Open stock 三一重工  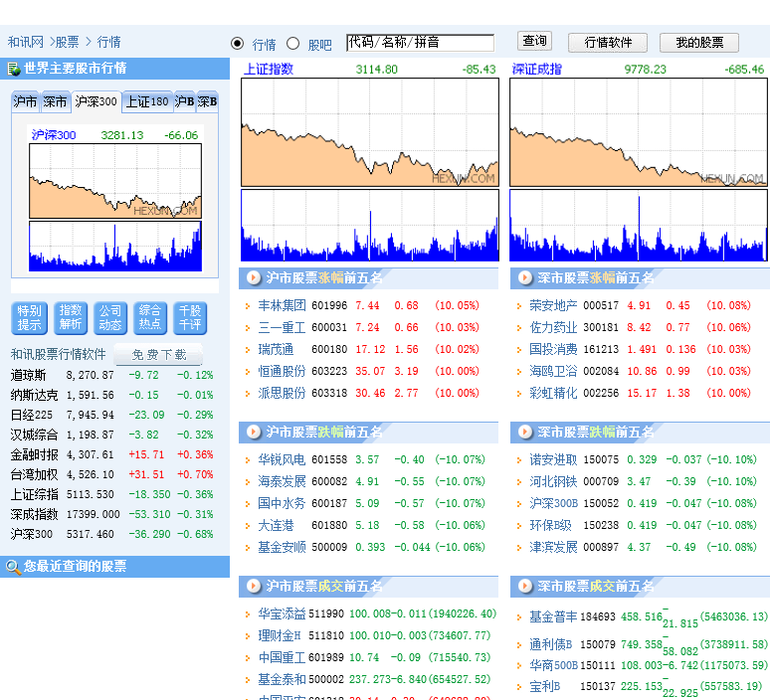(x=282, y=327)
